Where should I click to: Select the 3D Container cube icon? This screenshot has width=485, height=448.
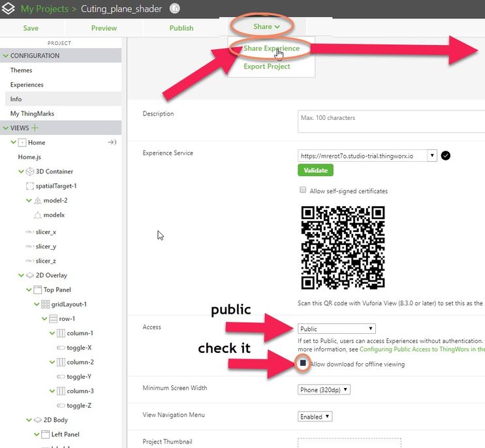(29, 172)
